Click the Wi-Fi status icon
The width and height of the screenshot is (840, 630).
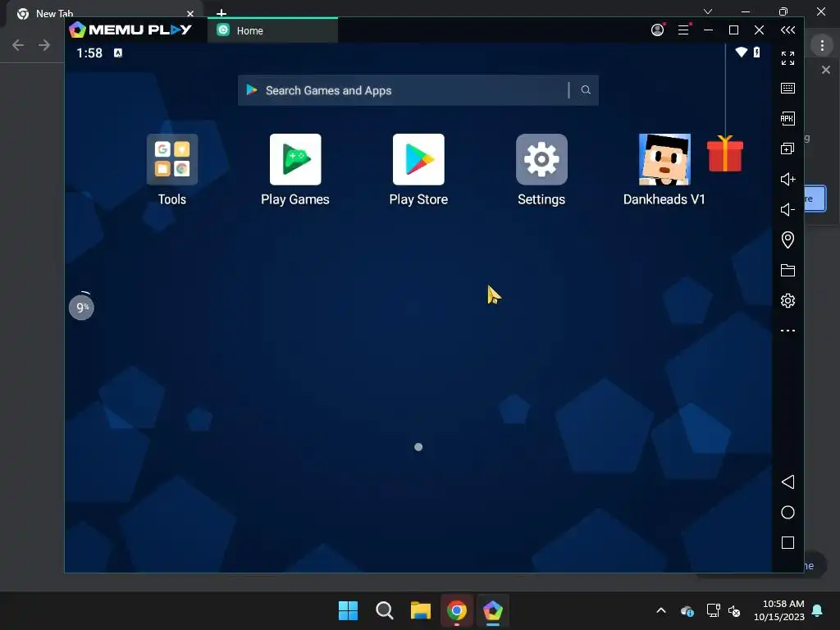(x=741, y=52)
